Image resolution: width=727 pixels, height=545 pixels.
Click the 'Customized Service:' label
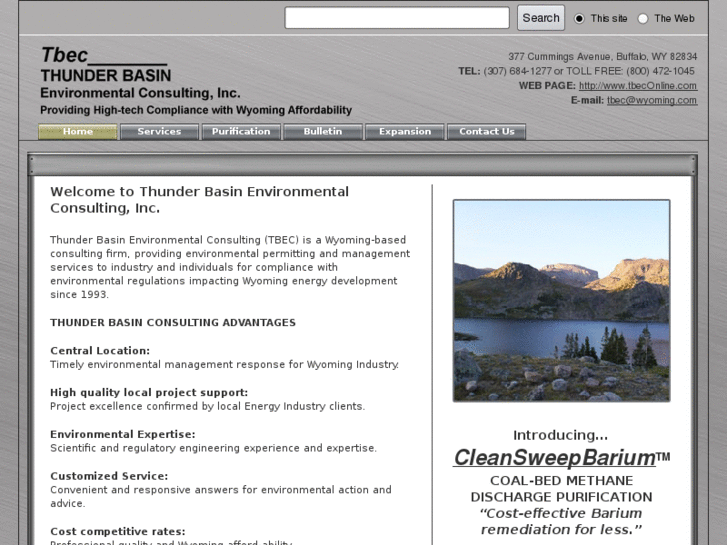109,476
